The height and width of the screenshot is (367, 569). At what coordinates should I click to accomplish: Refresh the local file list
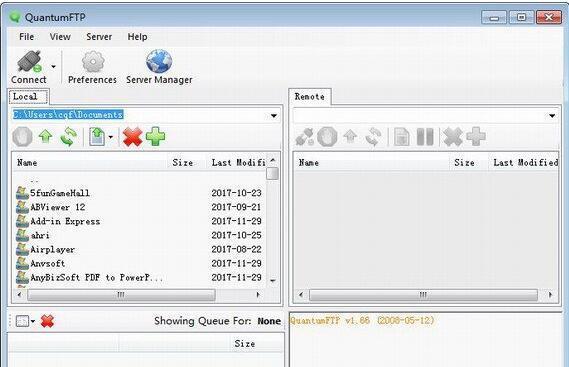[68, 137]
